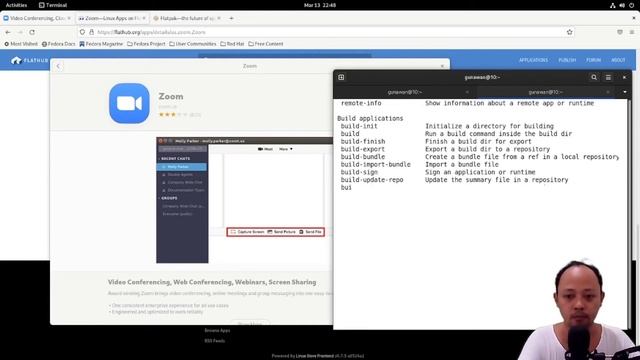
Task: Open the Terminal app menu in top bar
Action: coord(53,5)
